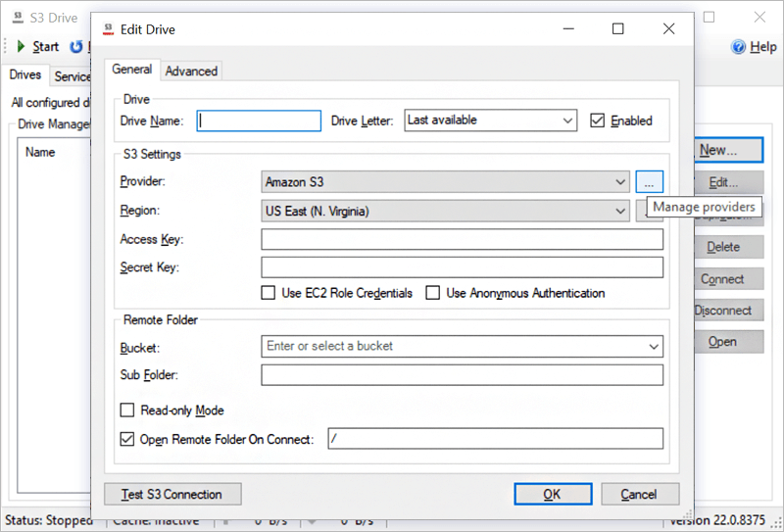Click the version 22.0.8375 status text
The height and width of the screenshot is (532, 784).
pos(718,520)
